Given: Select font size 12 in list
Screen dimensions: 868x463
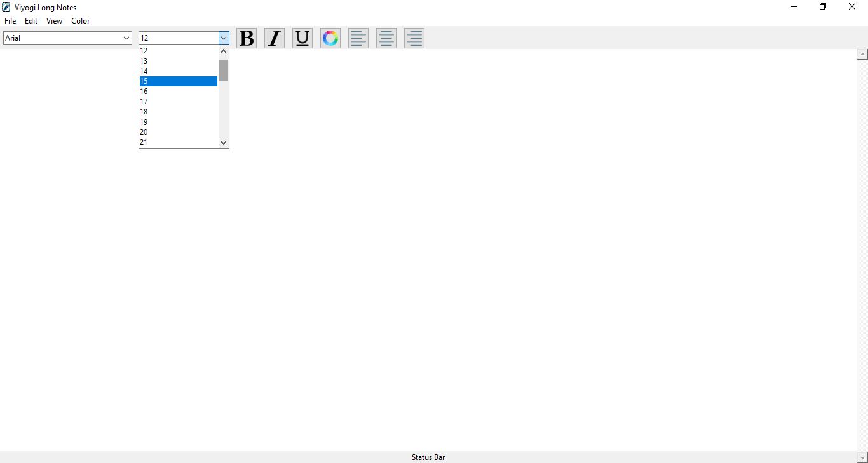Looking at the screenshot, I should [179, 51].
